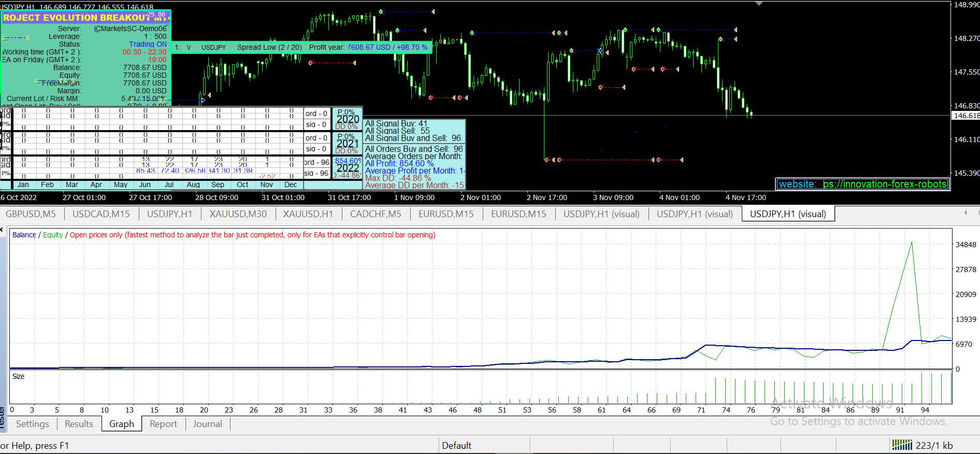980x454 pixels.
Task: Click the current price label 146.618
Action: pyautogui.click(x=966, y=116)
